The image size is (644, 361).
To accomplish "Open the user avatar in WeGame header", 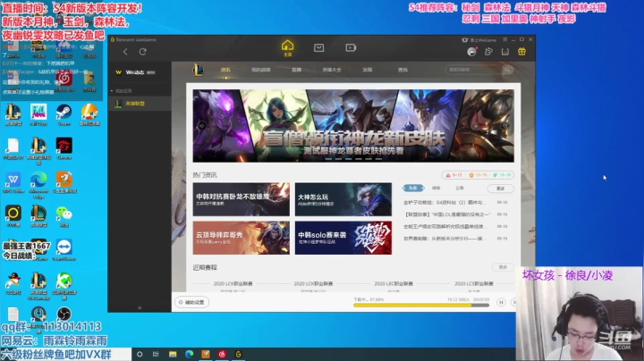I will click(471, 52).
